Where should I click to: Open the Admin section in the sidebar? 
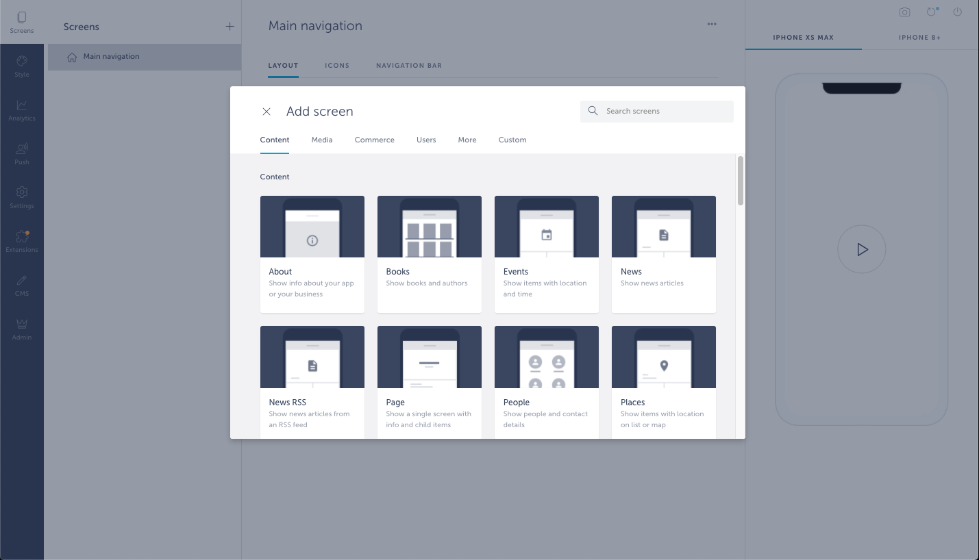click(21, 329)
